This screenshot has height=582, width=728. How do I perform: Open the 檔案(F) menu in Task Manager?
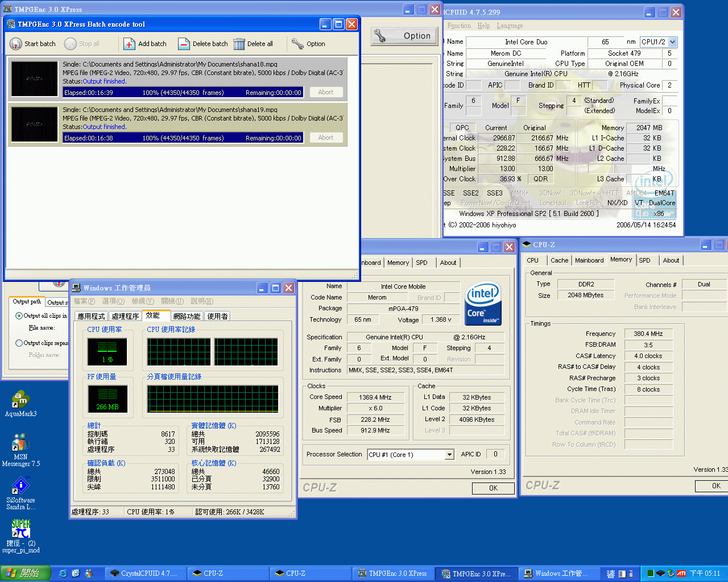point(84,301)
